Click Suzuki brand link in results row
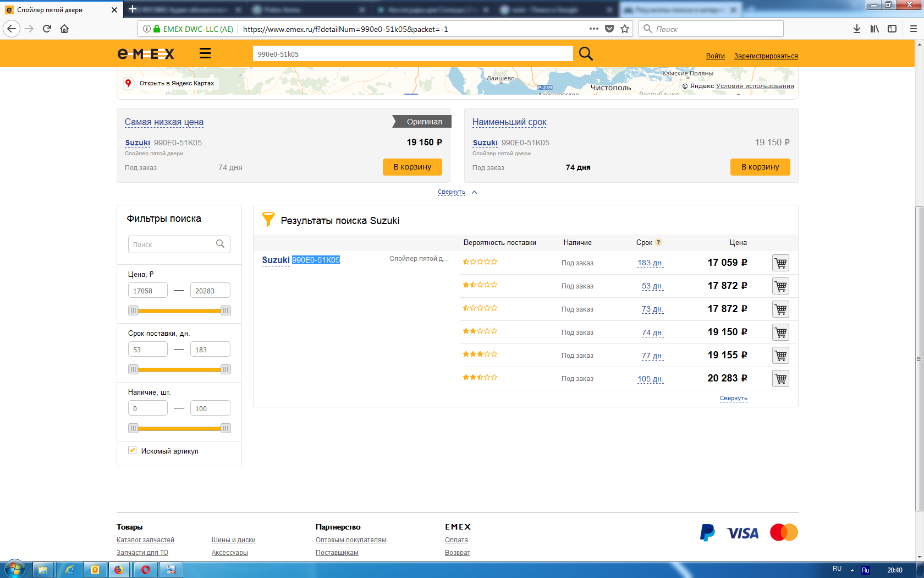Image resolution: width=924 pixels, height=578 pixels. (x=276, y=260)
